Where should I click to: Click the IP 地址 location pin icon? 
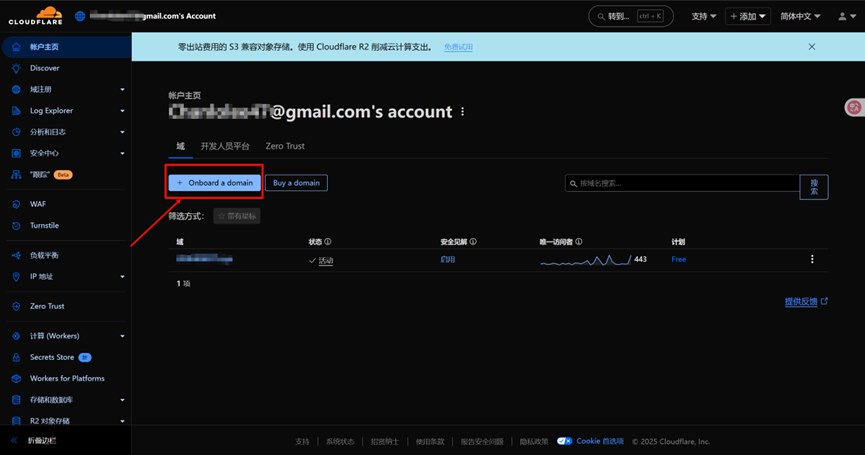[x=16, y=276]
